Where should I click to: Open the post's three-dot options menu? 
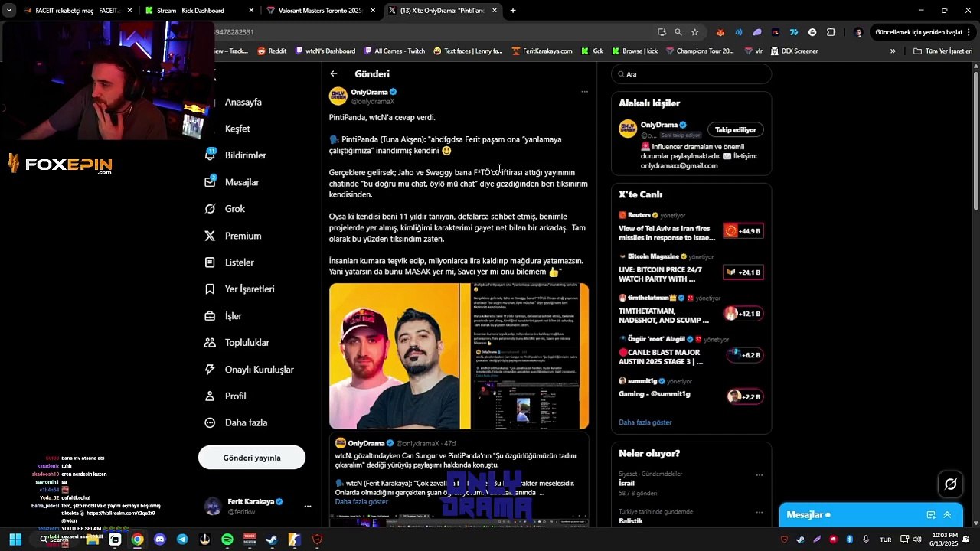584,92
